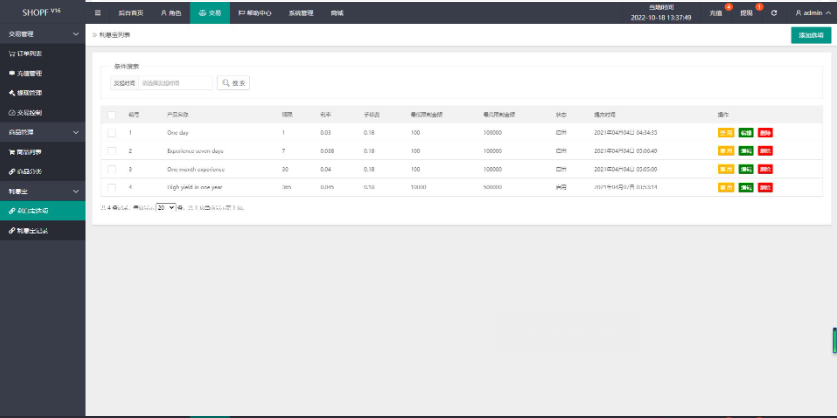The height and width of the screenshot is (418, 837).
Task: Click yellow button in Experience seven days row
Action: click(x=726, y=151)
